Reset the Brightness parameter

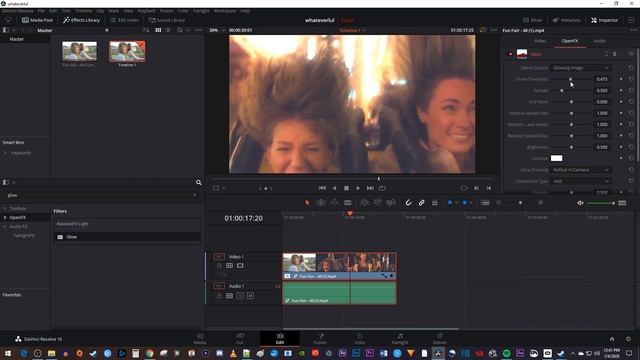click(x=631, y=147)
